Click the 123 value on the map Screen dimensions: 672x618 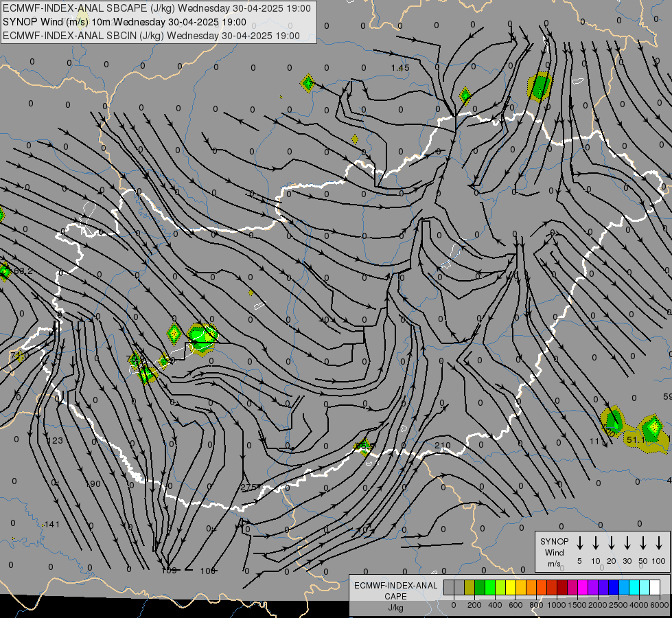tap(56, 440)
